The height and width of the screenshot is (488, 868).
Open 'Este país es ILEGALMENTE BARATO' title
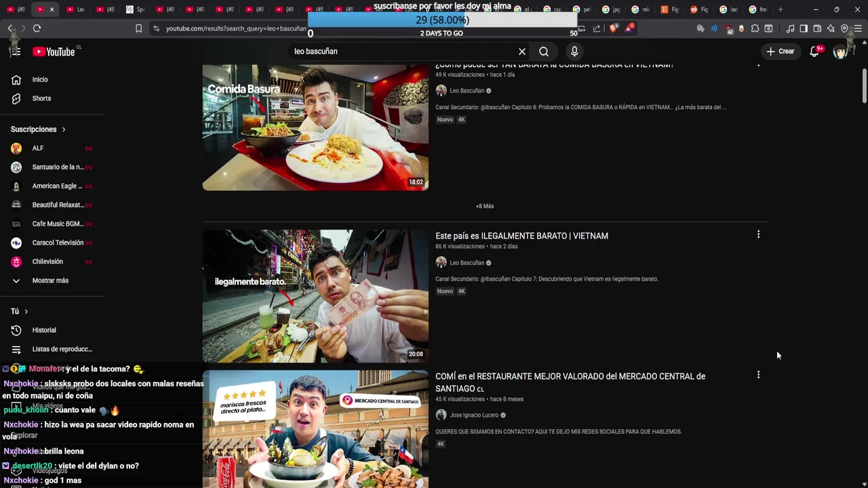tap(521, 236)
